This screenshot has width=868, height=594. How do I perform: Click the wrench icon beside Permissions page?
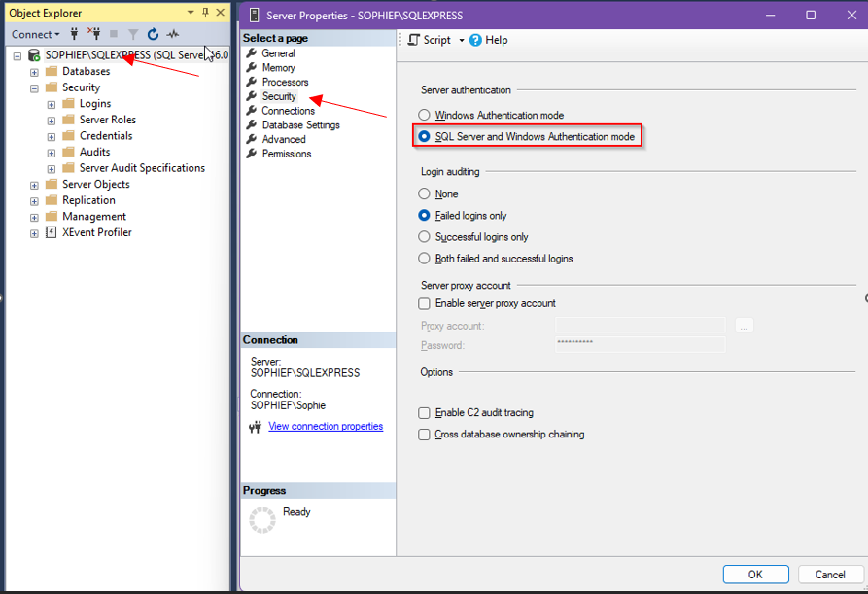252,154
